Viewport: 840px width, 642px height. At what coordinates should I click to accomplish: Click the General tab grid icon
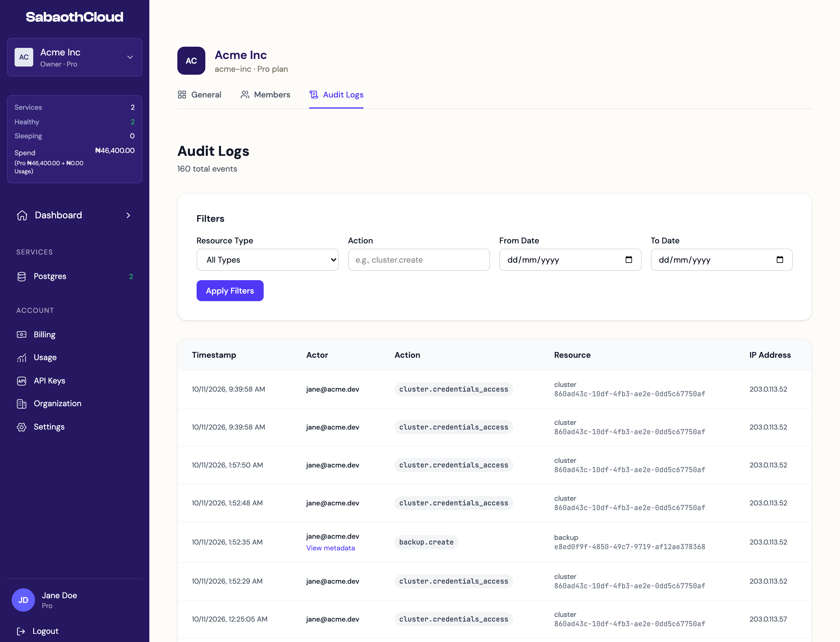coord(182,94)
